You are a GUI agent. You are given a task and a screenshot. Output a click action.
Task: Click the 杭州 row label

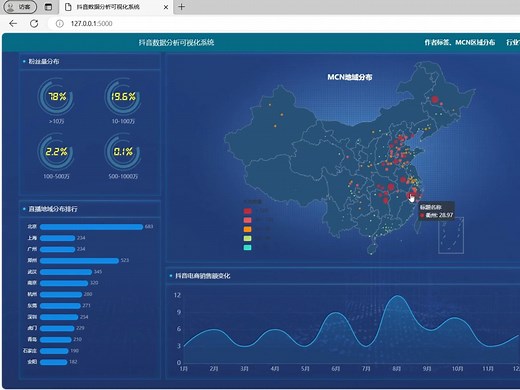[32, 294]
